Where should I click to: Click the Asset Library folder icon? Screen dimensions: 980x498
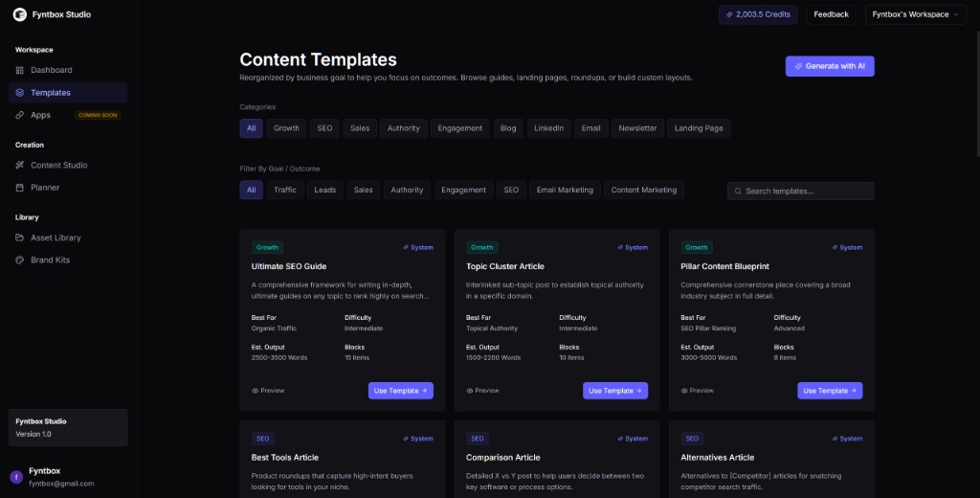click(x=19, y=238)
